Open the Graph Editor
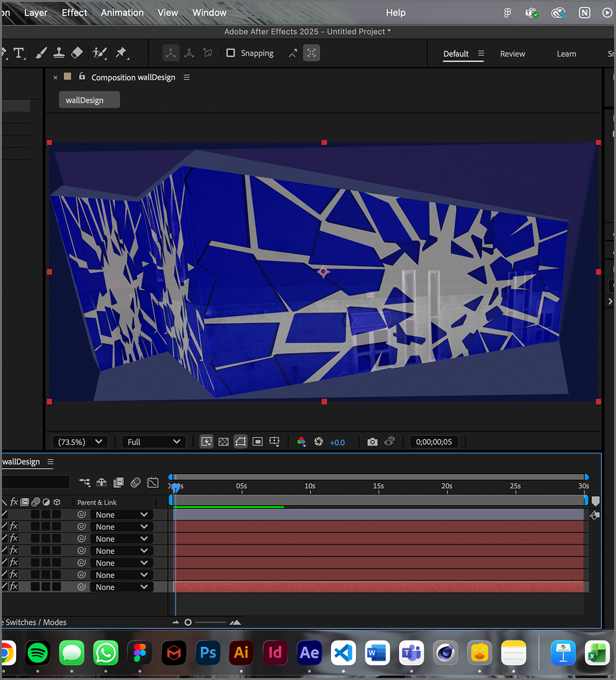 click(x=153, y=482)
